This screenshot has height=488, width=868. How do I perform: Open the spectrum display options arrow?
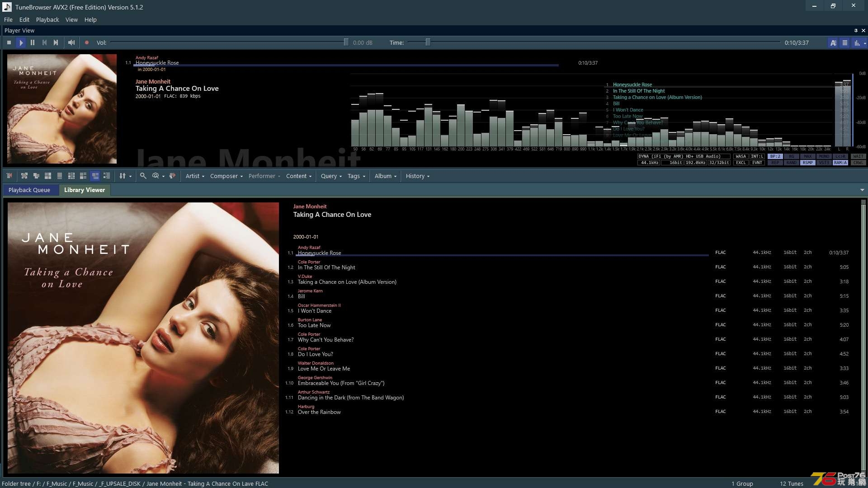(865, 43)
